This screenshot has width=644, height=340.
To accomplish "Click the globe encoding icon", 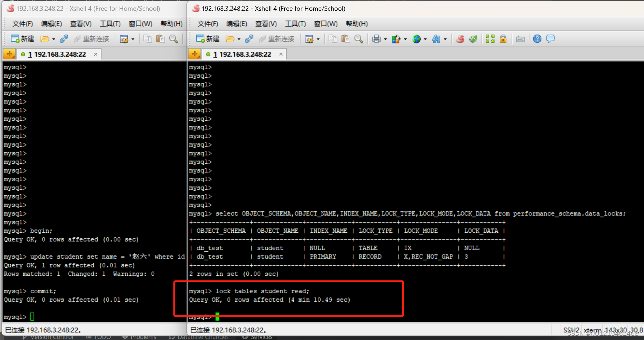I will [416, 39].
